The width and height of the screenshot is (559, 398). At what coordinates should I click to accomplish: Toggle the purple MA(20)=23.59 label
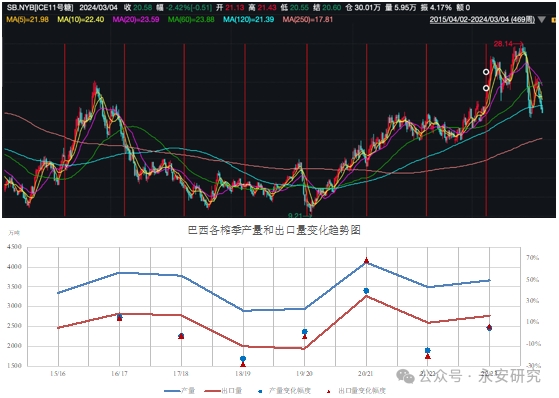[136, 20]
